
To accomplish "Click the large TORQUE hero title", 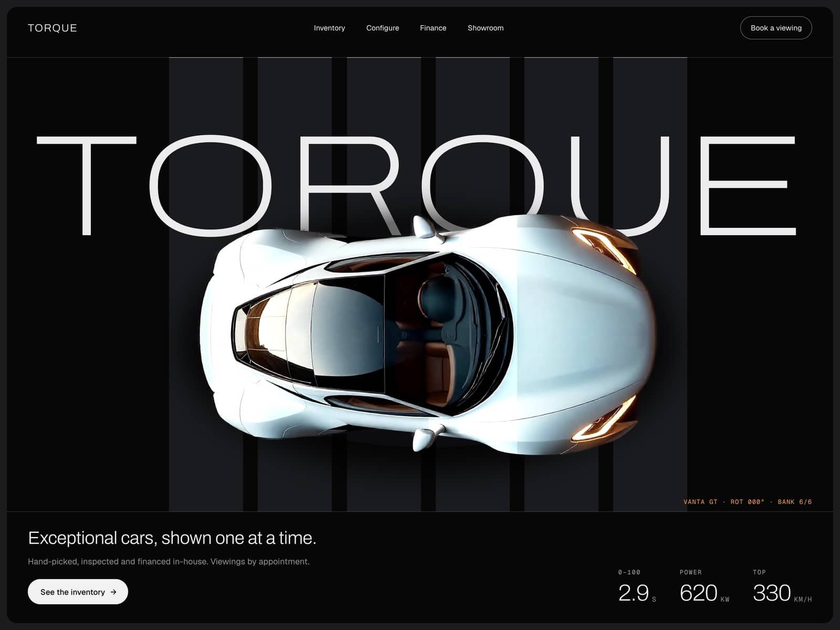I will pyautogui.click(x=416, y=185).
